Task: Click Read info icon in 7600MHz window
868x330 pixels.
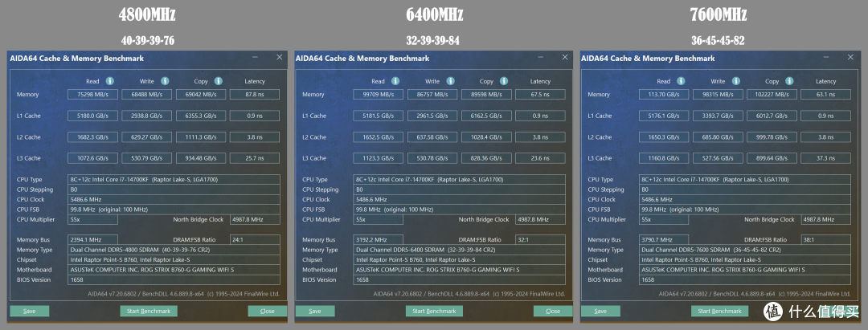Action: pos(682,81)
